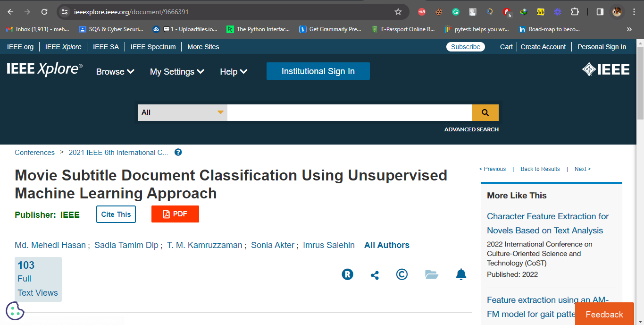644x325 pixels.
Task: Click the share icon
Action: (375, 275)
